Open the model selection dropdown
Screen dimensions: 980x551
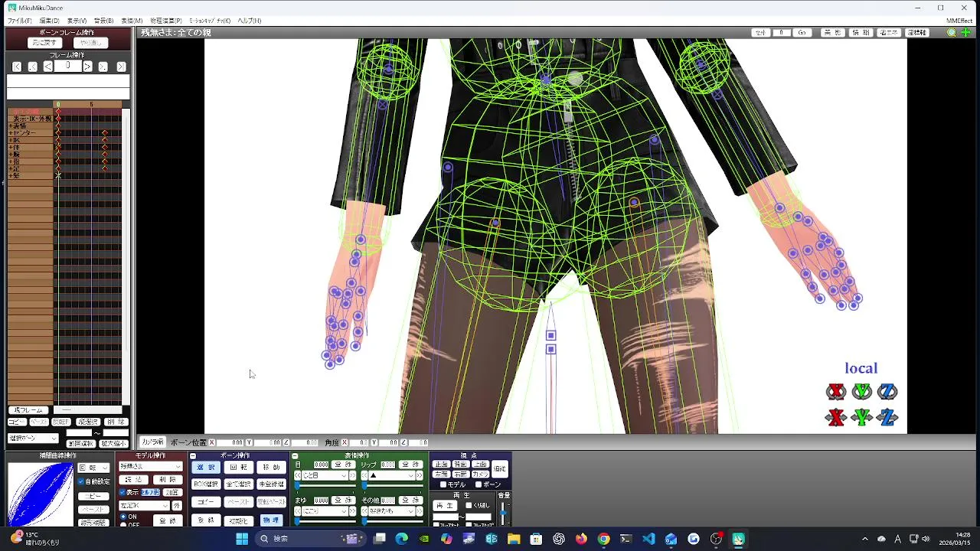tap(150, 467)
